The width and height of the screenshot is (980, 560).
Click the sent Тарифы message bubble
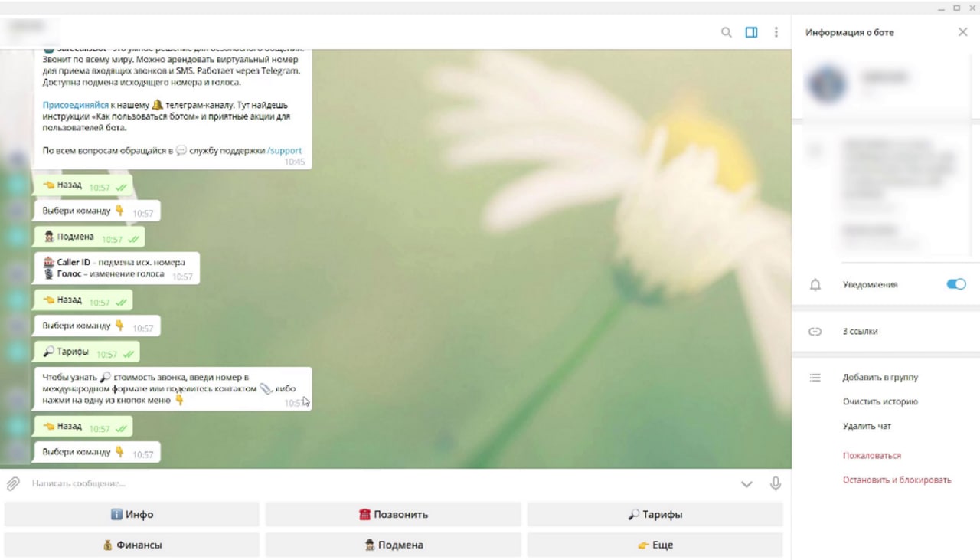tap(87, 353)
